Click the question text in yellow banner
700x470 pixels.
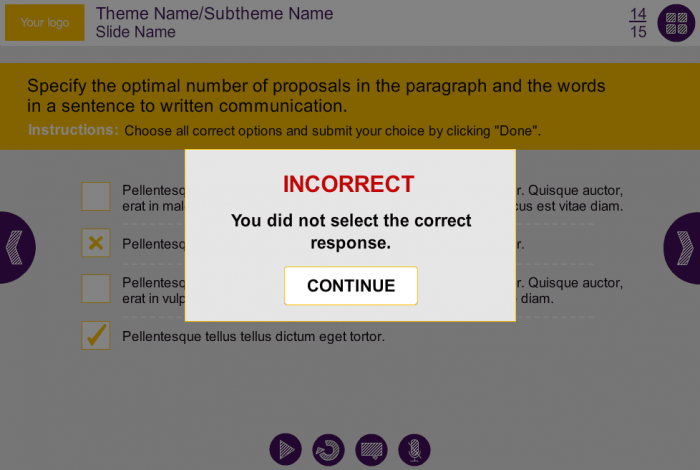pyautogui.click(x=316, y=96)
